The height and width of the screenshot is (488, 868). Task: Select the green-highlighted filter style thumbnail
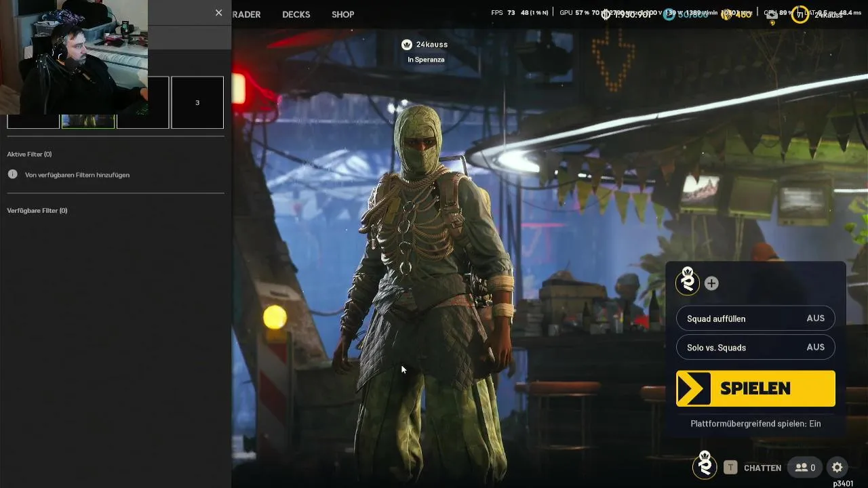point(88,121)
